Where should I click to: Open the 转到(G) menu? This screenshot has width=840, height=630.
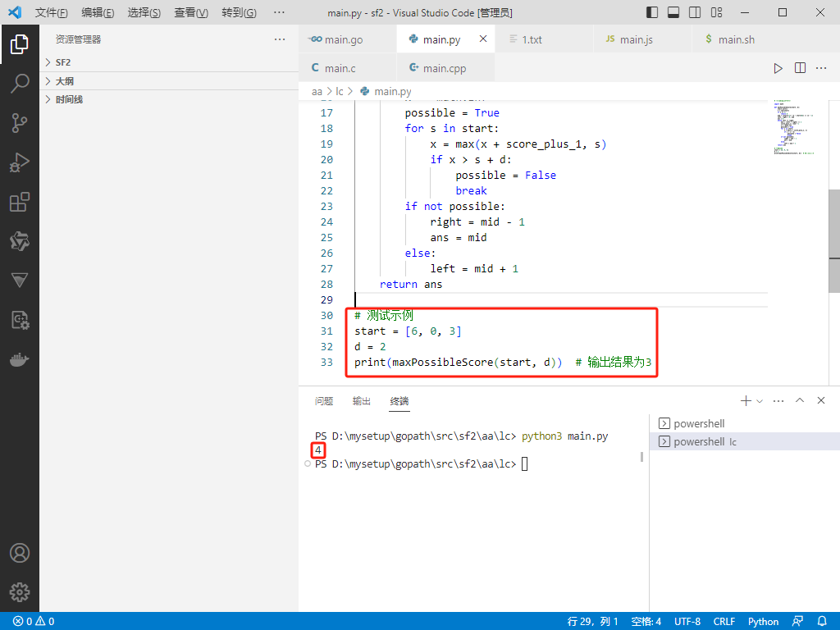coord(239,12)
